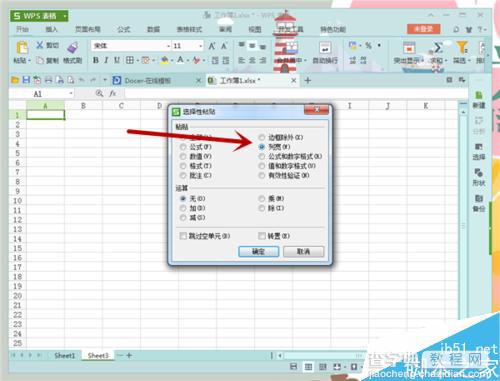Image resolution: width=500 pixels, height=381 pixels.
Task: Open the 插入 ribbon tab
Action: 51,29
